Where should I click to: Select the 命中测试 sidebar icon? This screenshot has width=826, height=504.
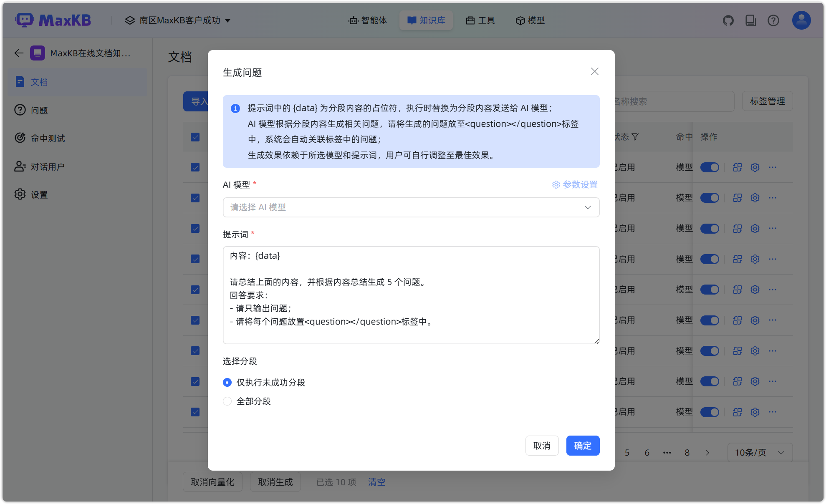(20, 138)
